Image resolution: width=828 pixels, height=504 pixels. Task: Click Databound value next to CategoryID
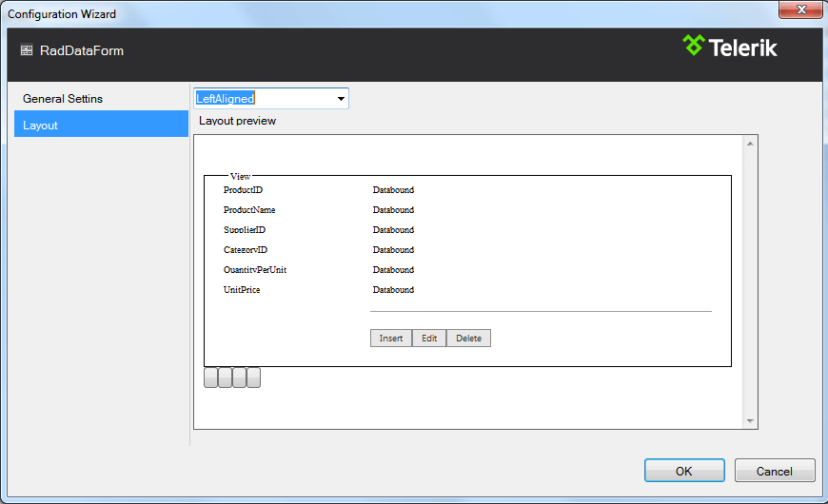pos(393,250)
